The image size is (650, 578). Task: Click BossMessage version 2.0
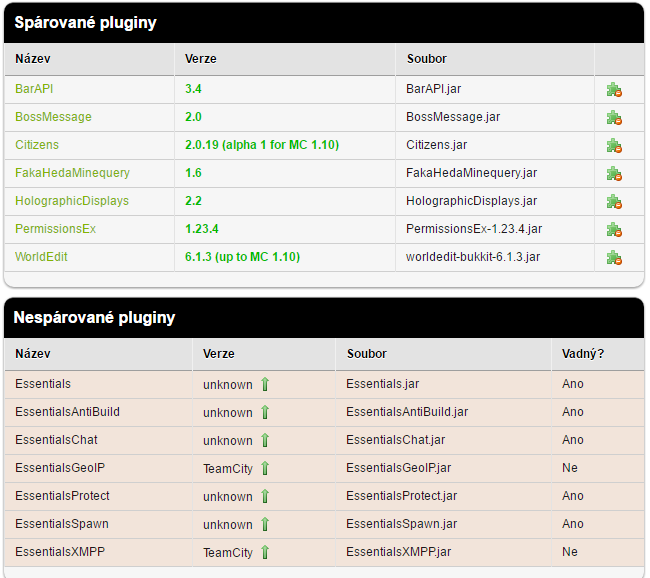[x=193, y=117]
